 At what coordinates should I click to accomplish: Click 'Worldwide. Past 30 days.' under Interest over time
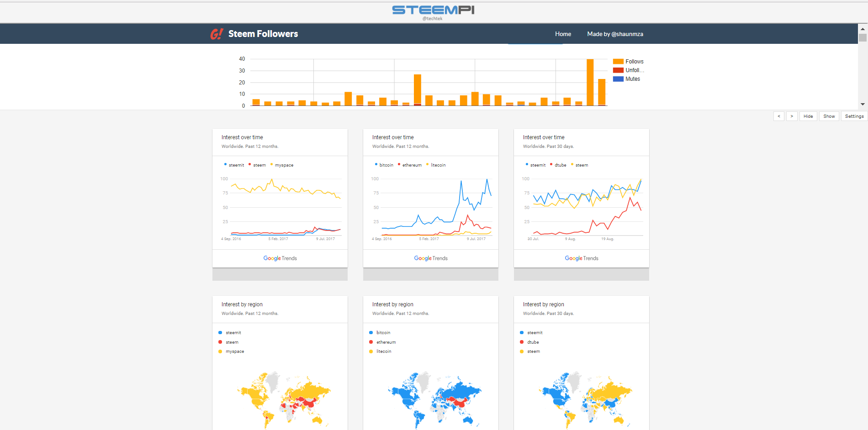coord(548,147)
